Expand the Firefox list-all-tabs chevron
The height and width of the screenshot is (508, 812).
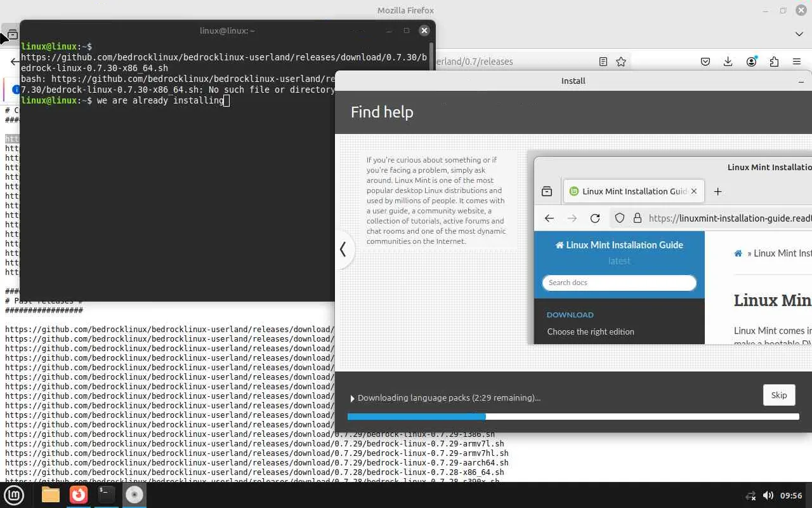[x=799, y=34]
